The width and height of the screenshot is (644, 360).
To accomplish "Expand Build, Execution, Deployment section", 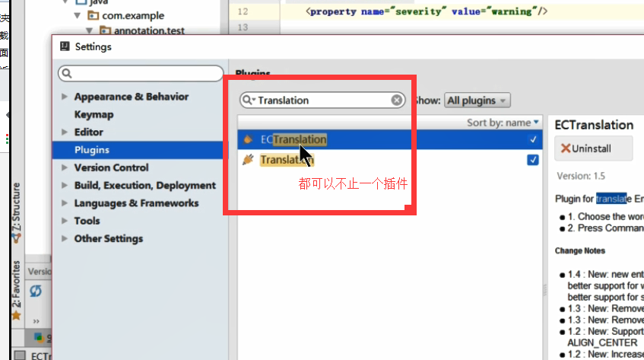I will (x=65, y=186).
